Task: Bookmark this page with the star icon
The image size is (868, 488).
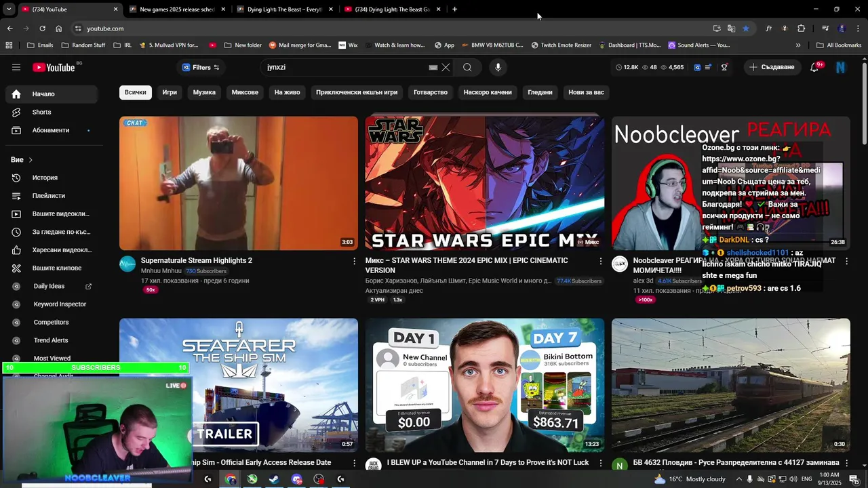Action: 746,28
